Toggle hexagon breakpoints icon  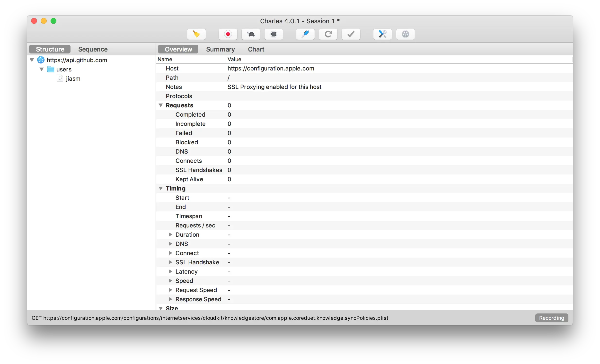tap(274, 34)
